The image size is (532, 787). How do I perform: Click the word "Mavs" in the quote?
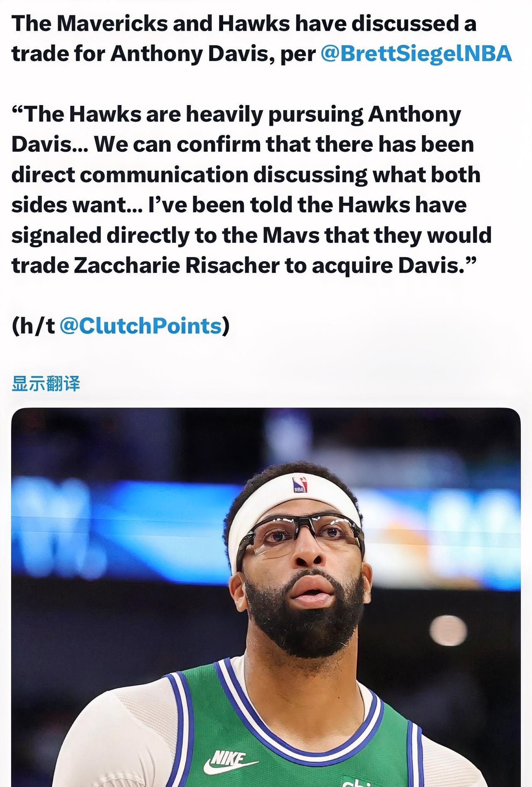coord(291,235)
